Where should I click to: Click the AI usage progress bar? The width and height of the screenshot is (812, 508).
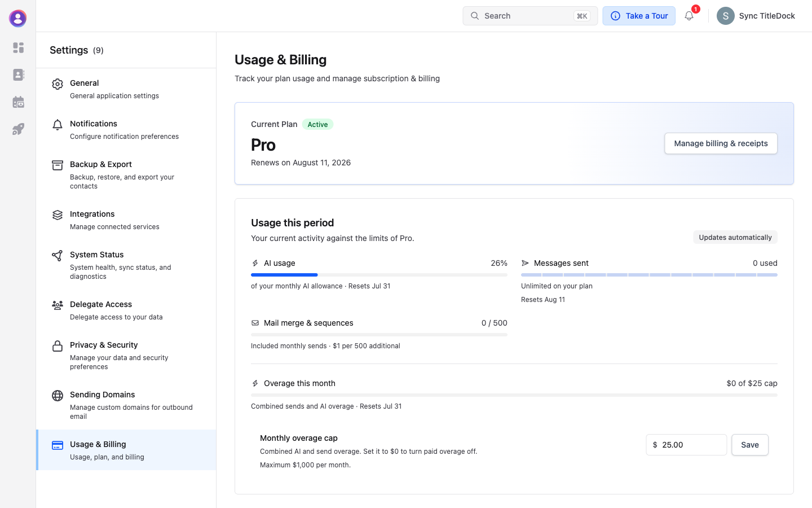point(379,275)
